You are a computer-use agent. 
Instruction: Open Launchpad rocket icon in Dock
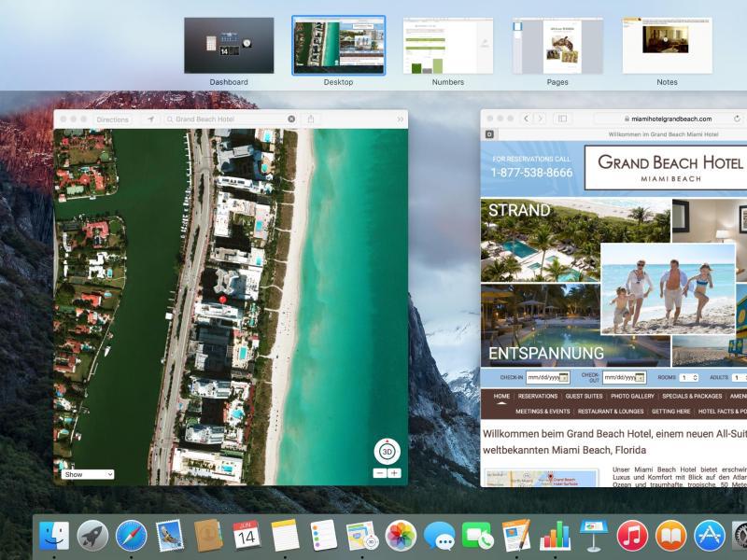coord(92,535)
